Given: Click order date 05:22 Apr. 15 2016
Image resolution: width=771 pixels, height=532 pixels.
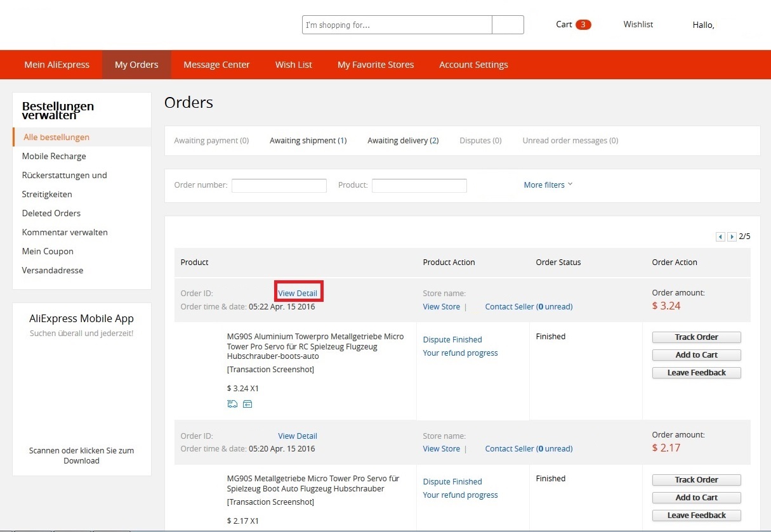Looking at the screenshot, I should (282, 307).
